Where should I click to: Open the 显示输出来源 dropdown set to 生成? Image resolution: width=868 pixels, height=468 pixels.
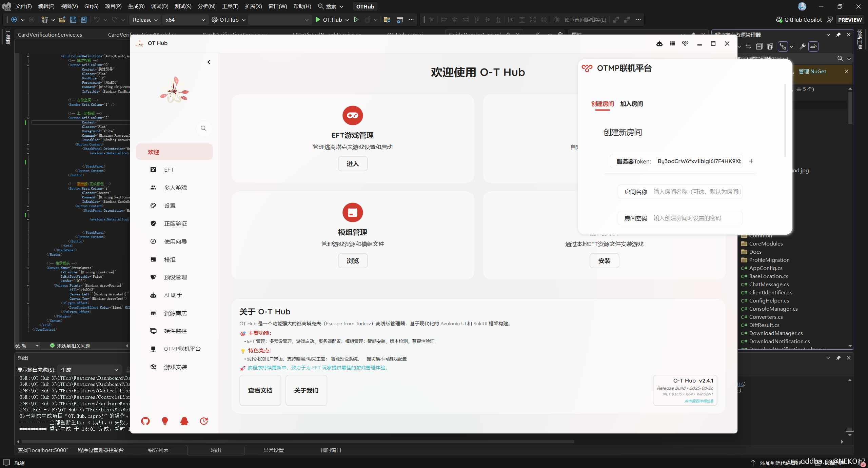[89, 370]
